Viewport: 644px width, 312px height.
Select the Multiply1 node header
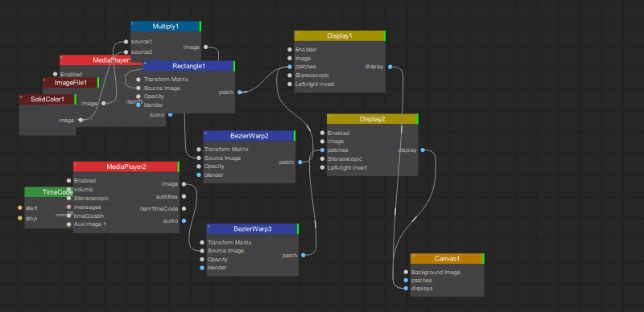[x=166, y=27]
